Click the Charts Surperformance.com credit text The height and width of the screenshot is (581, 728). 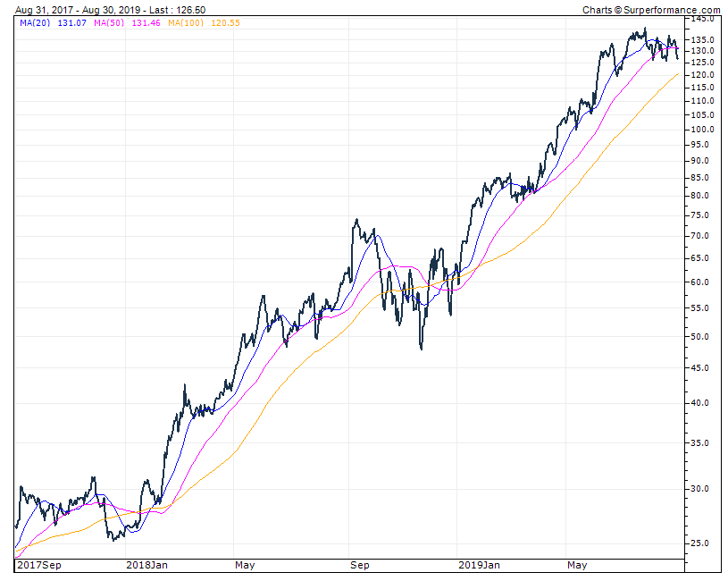point(651,10)
